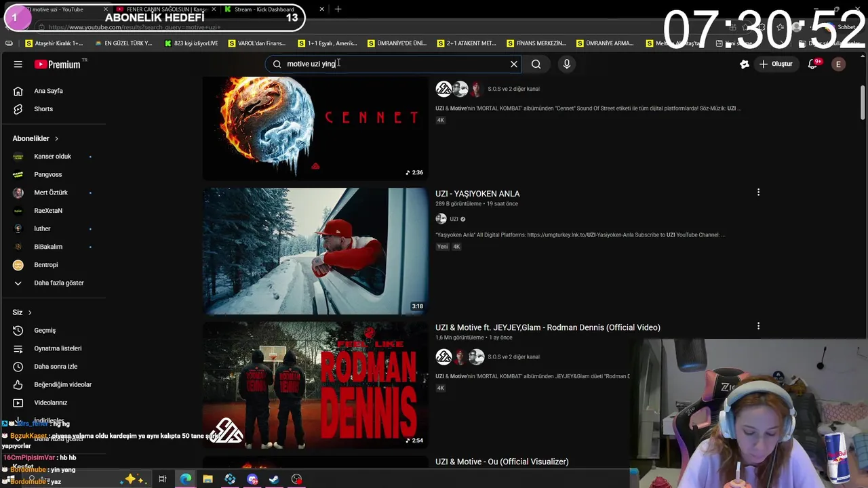
Task: Open the ÜMRANİYE ARMA... bookmark
Action: click(605, 43)
